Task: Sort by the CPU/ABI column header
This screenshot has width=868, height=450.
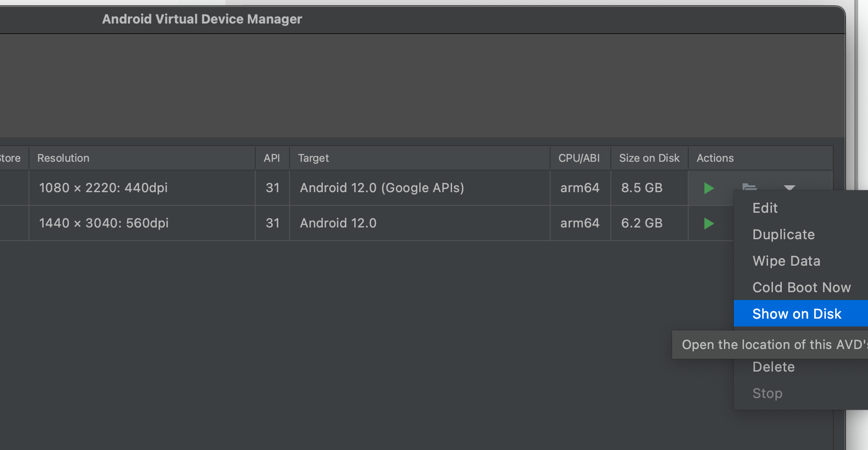Action: coord(579,158)
